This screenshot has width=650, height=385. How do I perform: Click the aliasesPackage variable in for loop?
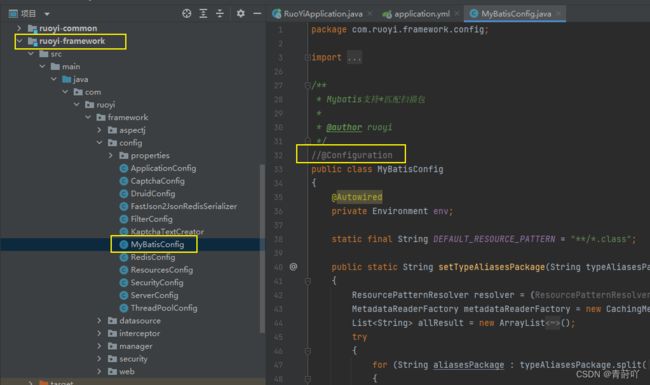468,365
